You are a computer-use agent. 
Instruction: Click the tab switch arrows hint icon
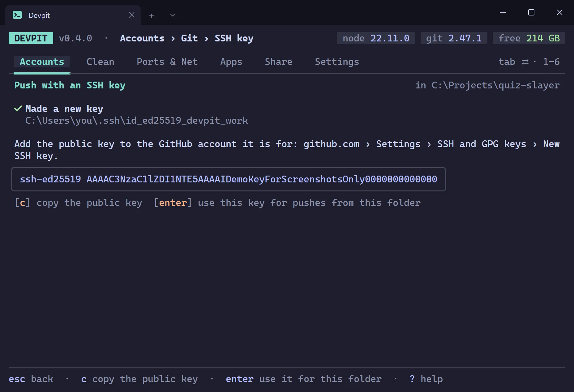click(x=525, y=62)
